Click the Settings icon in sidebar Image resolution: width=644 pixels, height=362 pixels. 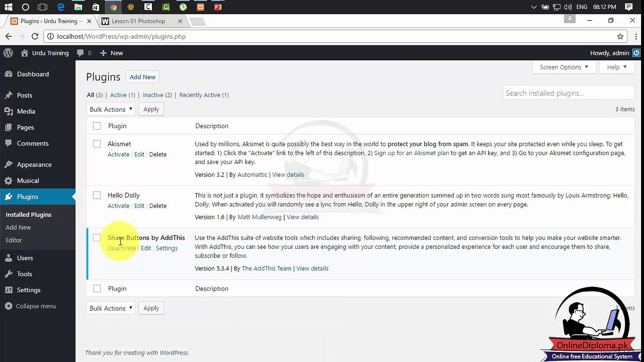tap(9, 290)
